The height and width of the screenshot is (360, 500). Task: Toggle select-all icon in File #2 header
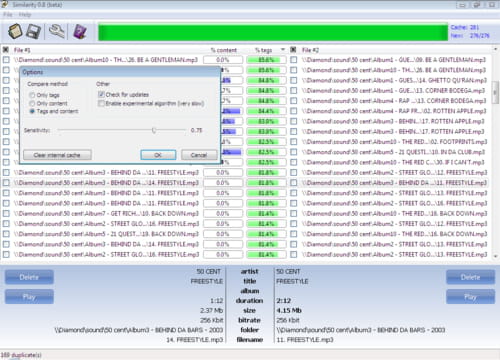(x=293, y=50)
